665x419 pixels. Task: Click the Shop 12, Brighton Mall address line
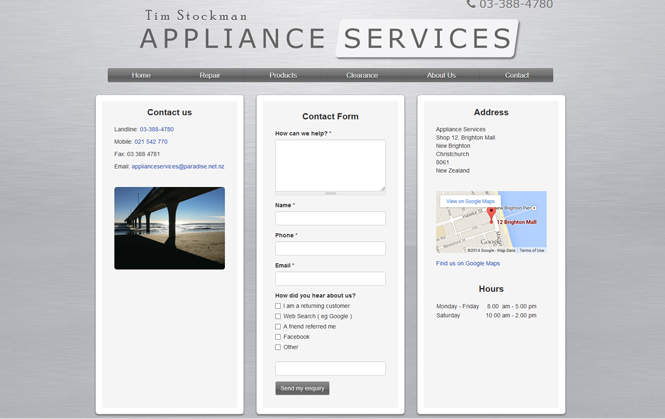coord(465,137)
